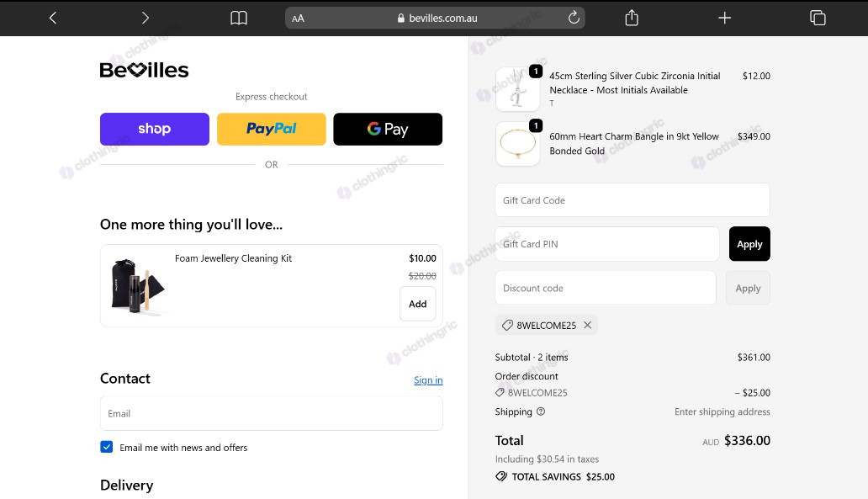Open the share sheet icon
Image resolution: width=868 pixels, height=499 pixels.
click(x=632, y=18)
